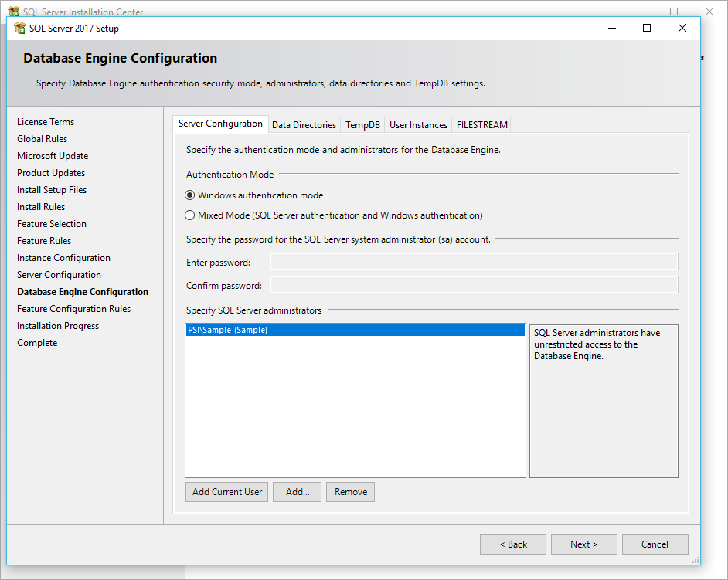Click the administrators description text panel

[604, 401]
